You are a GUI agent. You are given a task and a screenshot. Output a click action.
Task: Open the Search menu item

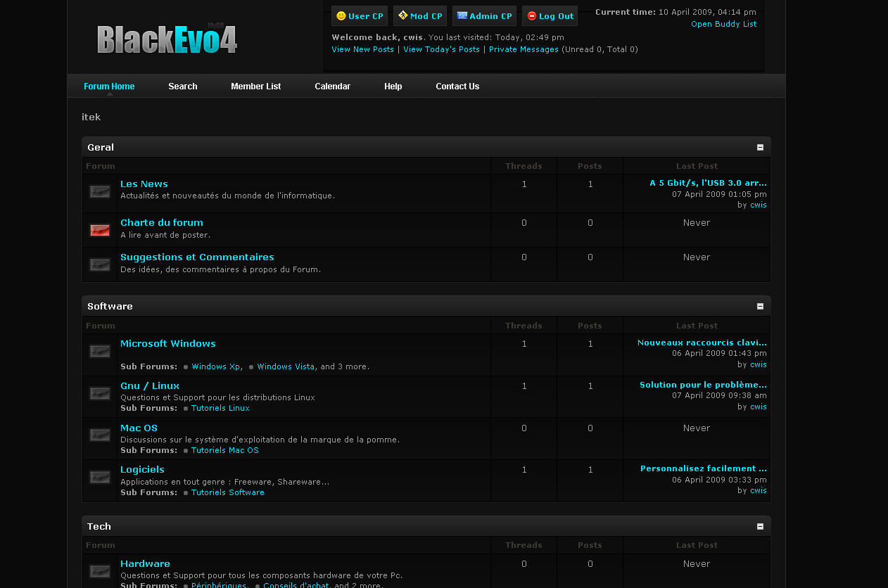tap(182, 87)
